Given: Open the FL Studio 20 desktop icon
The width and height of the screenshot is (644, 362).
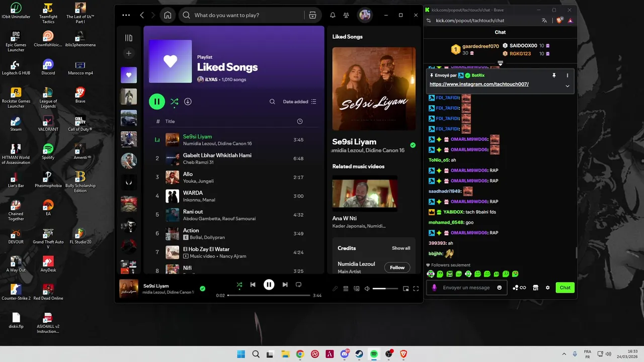Looking at the screenshot, I should (80, 236).
